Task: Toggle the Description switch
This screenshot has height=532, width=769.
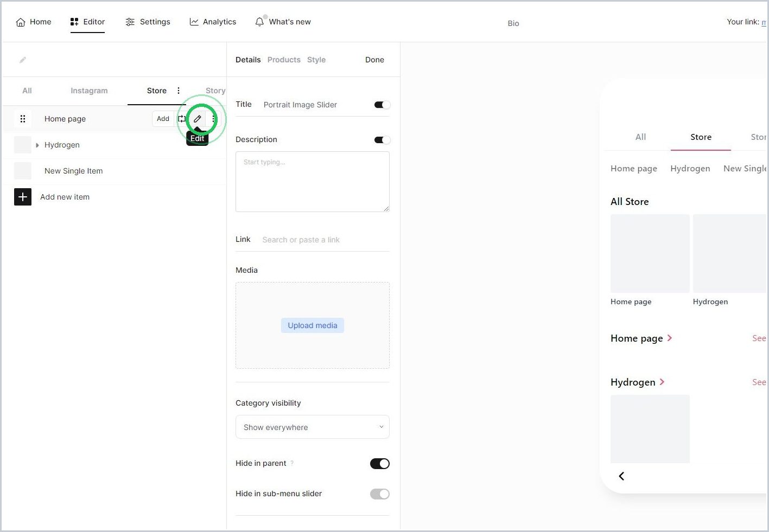Action: coord(382,140)
